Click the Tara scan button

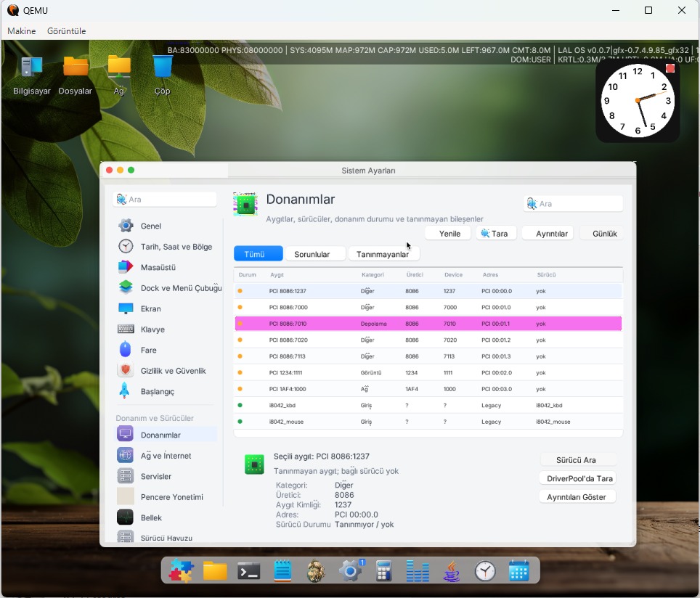pyautogui.click(x=497, y=234)
